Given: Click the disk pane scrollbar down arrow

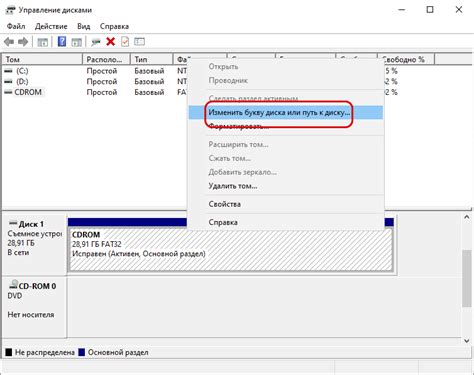Looking at the screenshot, I should tap(467, 341).
